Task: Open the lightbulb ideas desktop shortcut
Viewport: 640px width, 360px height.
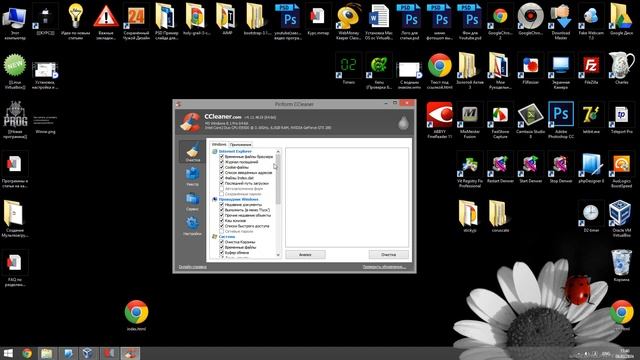Action: pos(76,21)
